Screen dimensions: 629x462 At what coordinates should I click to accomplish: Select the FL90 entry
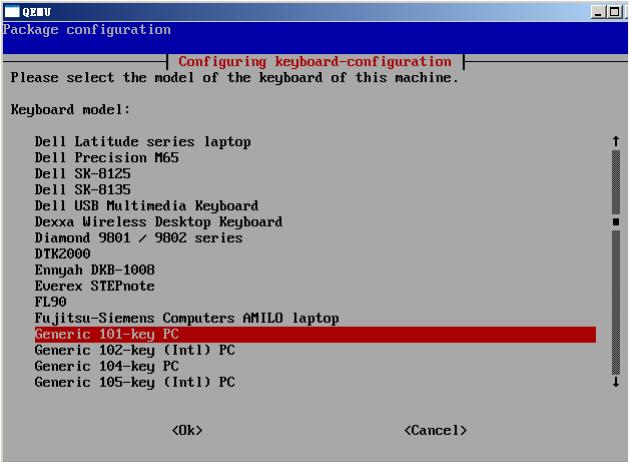(x=51, y=302)
